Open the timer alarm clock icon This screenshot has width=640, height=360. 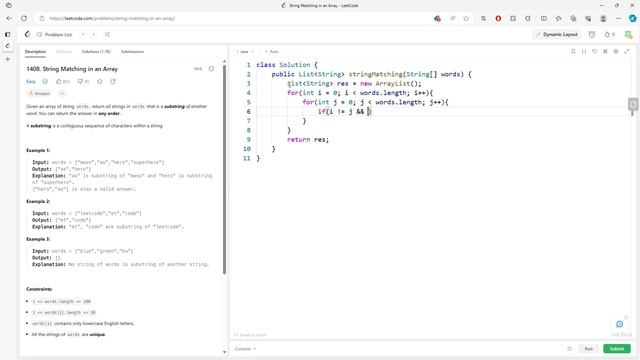(592, 35)
